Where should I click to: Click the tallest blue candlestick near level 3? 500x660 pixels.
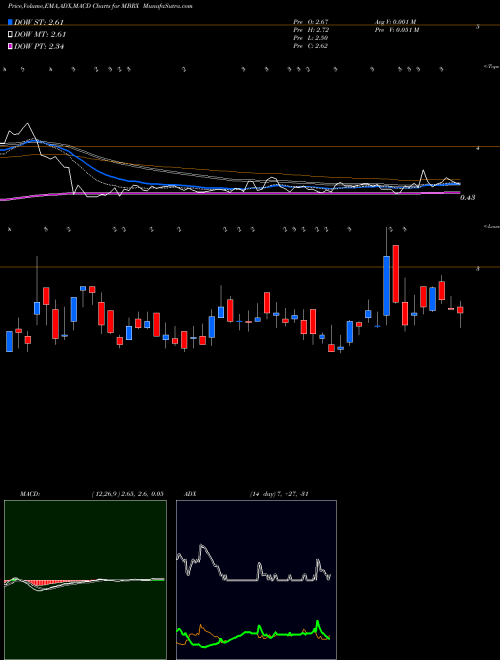click(386, 285)
